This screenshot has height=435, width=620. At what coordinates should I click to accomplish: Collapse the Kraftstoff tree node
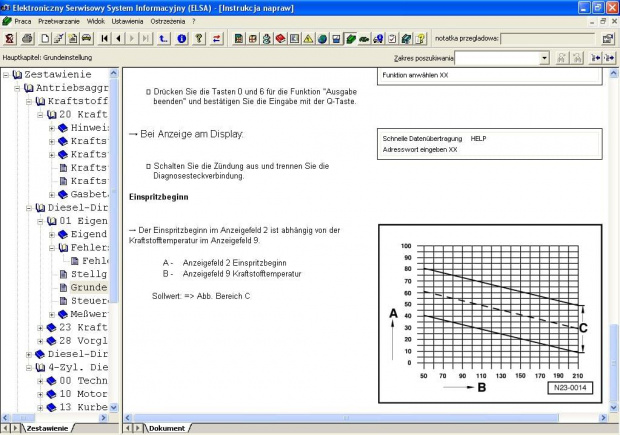(x=29, y=101)
